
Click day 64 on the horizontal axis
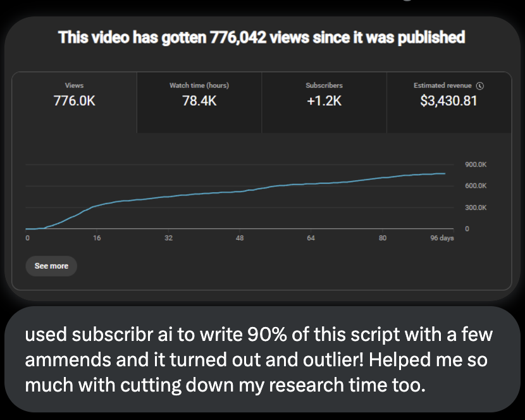pos(311,238)
